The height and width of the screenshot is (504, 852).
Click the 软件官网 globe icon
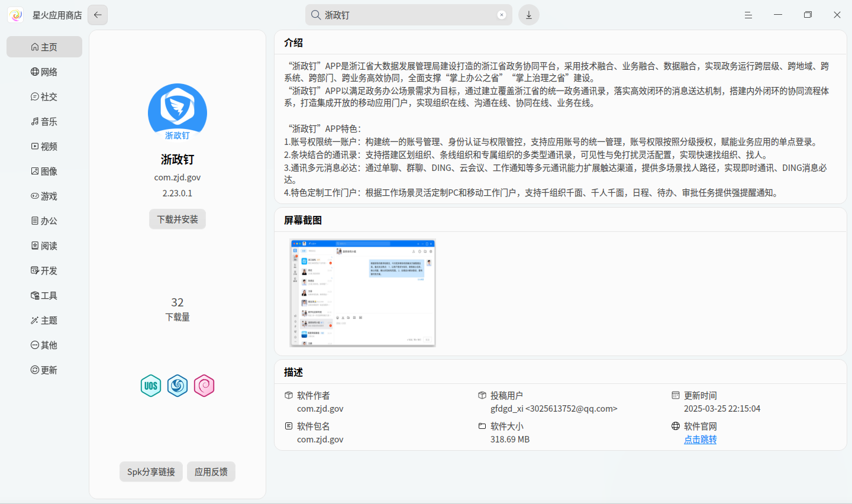676,426
